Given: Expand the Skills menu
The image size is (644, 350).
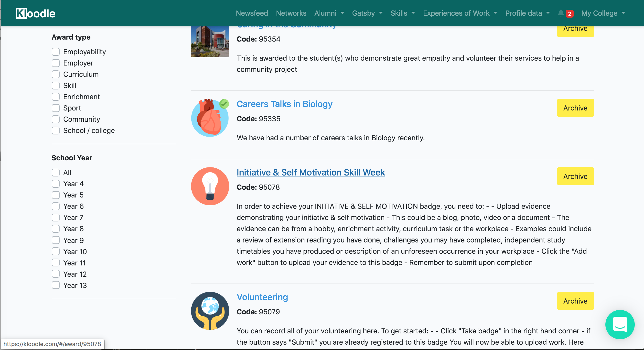Looking at the screenshot, I should pos(403,13).
